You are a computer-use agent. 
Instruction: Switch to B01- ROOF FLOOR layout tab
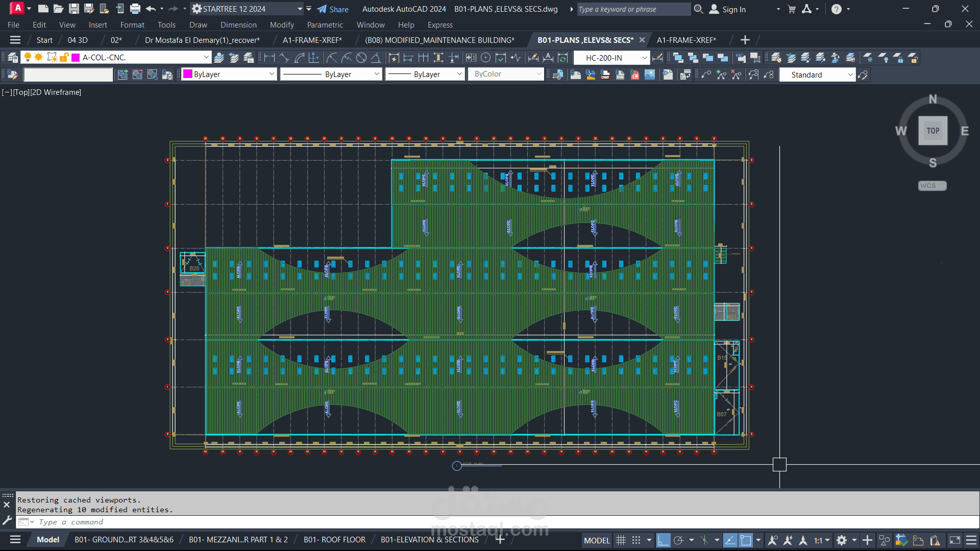click(x=334, y=540)
